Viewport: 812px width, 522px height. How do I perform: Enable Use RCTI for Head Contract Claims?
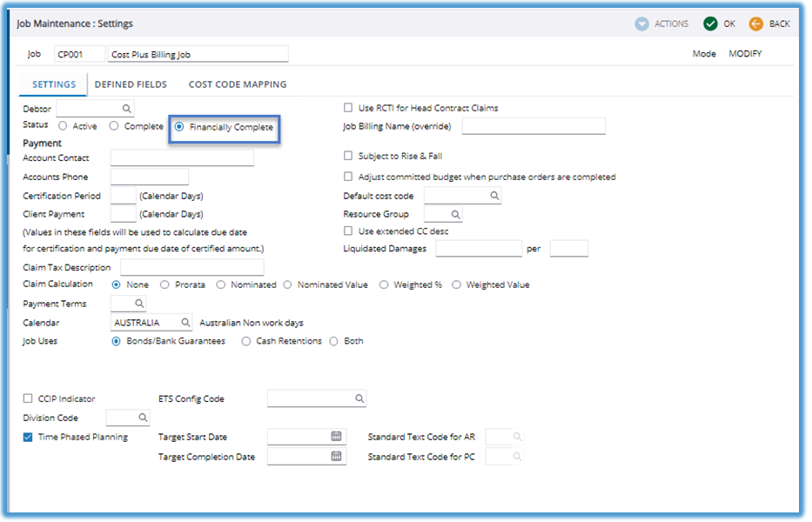pos(349,109)
